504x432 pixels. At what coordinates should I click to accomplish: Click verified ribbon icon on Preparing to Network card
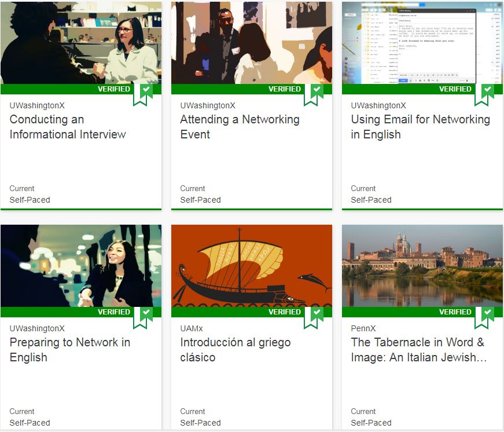(144, 316)
